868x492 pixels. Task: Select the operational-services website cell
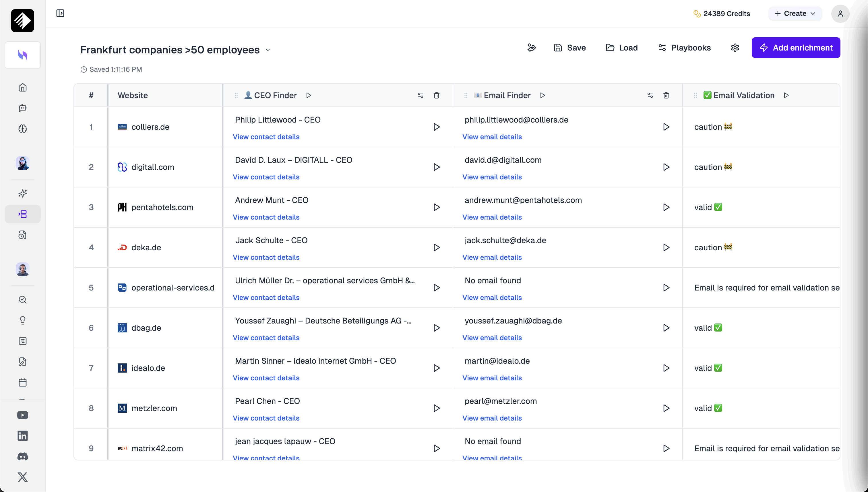coord(165,288)
